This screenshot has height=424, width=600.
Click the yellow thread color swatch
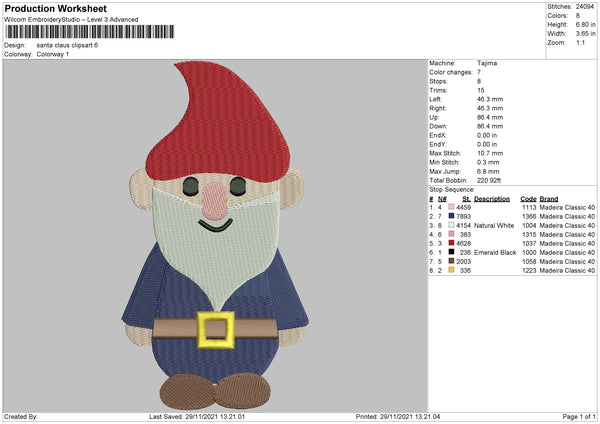tap(452, 270)
